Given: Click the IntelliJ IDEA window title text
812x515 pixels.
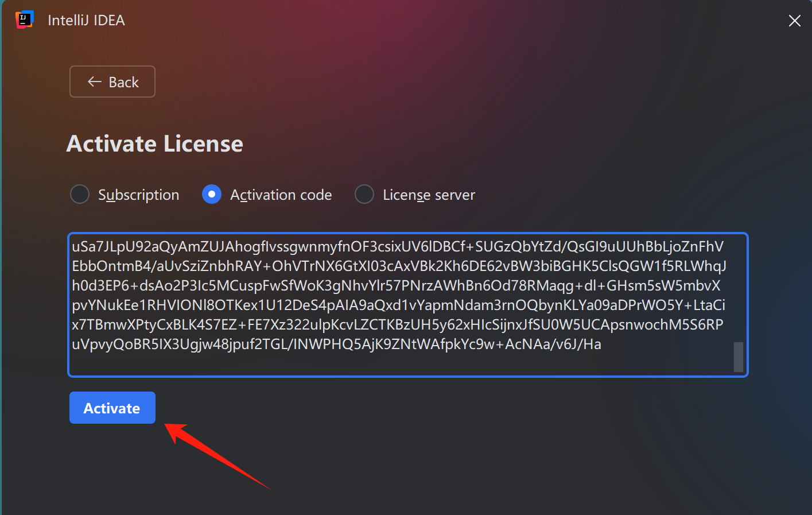Looking at the screenshot, I should tap(86, 20).
